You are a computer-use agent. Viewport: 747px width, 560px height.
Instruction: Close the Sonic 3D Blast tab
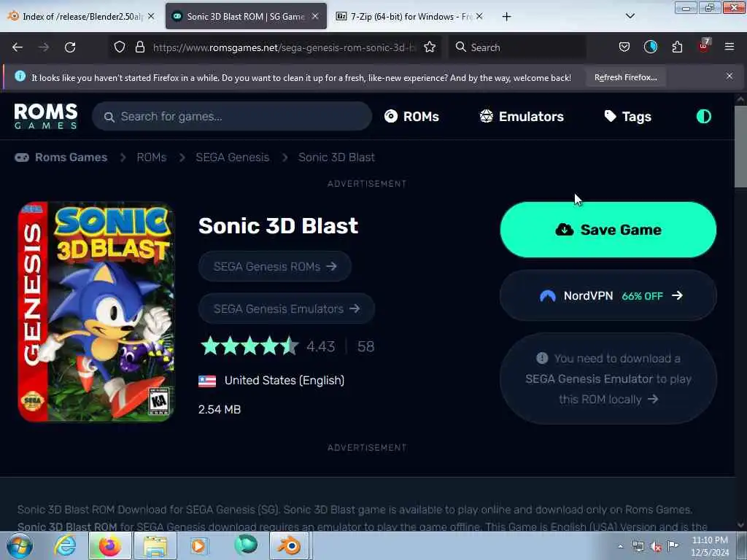click(315, 16)
